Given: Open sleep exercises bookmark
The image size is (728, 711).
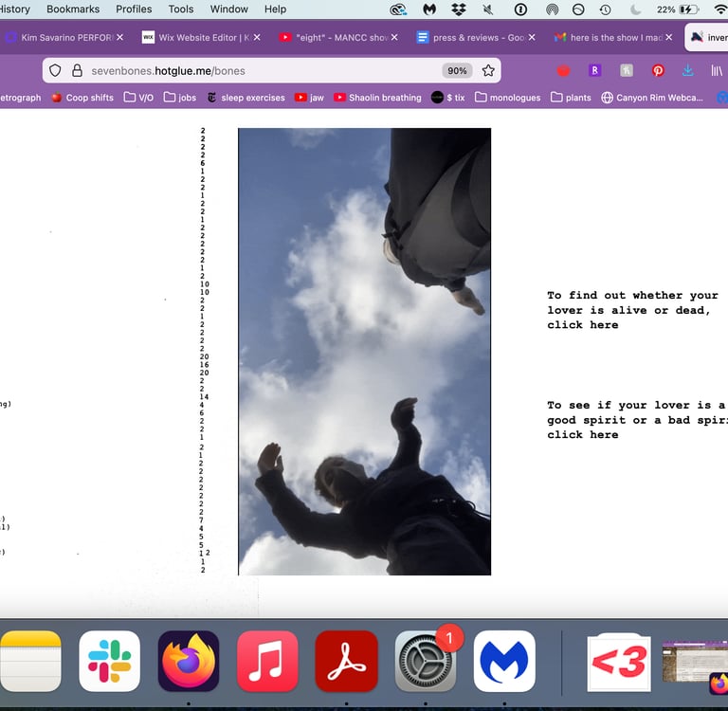Looking at the screenshot, I should [x=246, y=98].
